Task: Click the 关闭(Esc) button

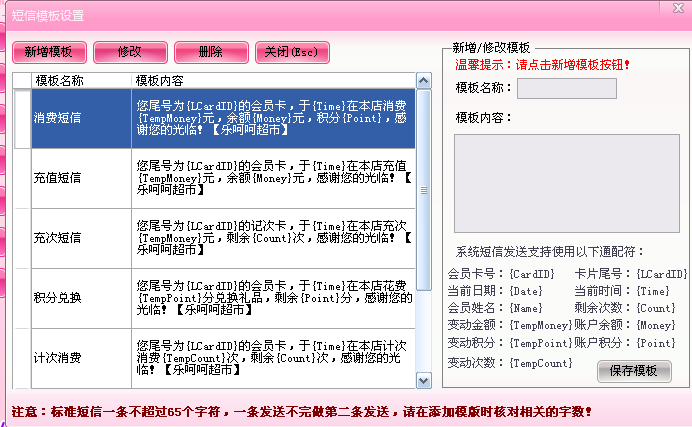Action: click(292, 52)
